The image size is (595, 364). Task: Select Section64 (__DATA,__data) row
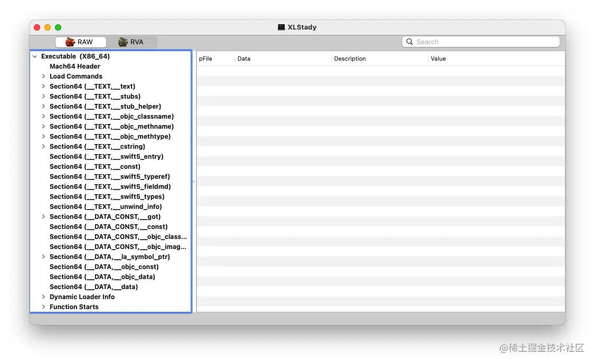(x=111, y=287)
